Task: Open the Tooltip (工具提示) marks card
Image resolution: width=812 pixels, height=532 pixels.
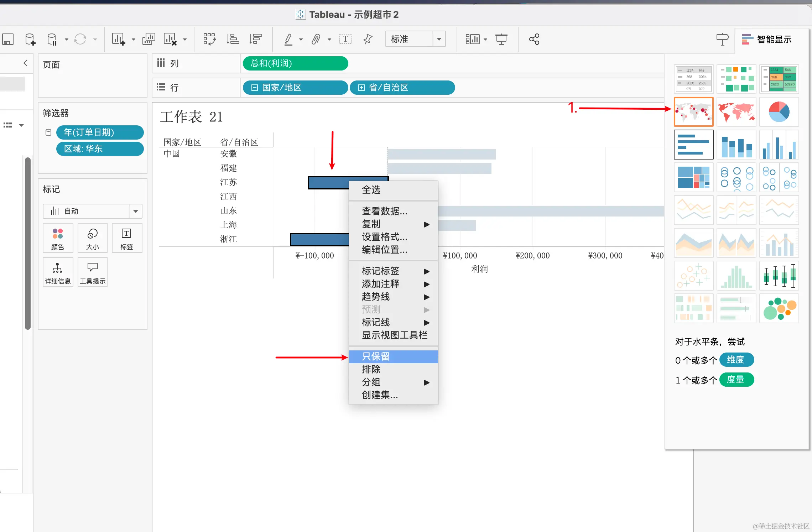Action: (x=93, y=272)
